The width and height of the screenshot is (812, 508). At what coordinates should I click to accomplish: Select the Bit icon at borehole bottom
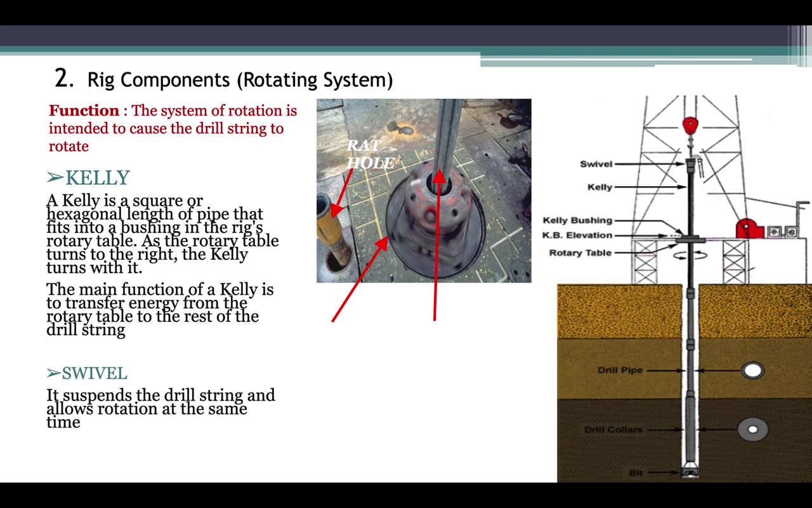[x=690, y=472]
